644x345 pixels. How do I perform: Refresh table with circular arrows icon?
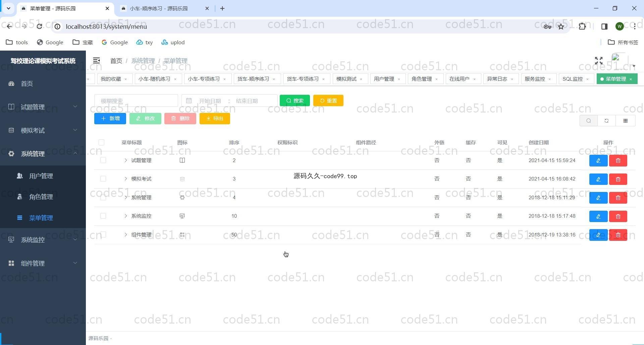(606, 121)
